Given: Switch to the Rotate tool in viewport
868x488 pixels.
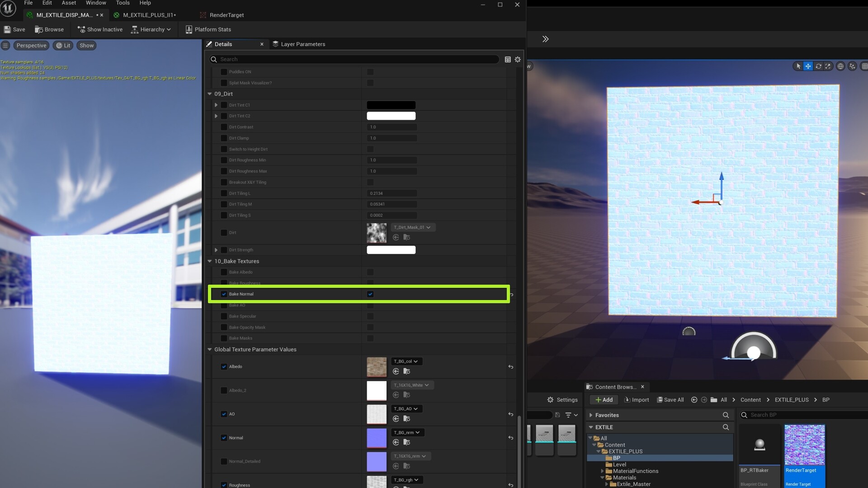Looking at the screenshot, I should [819, 66].
